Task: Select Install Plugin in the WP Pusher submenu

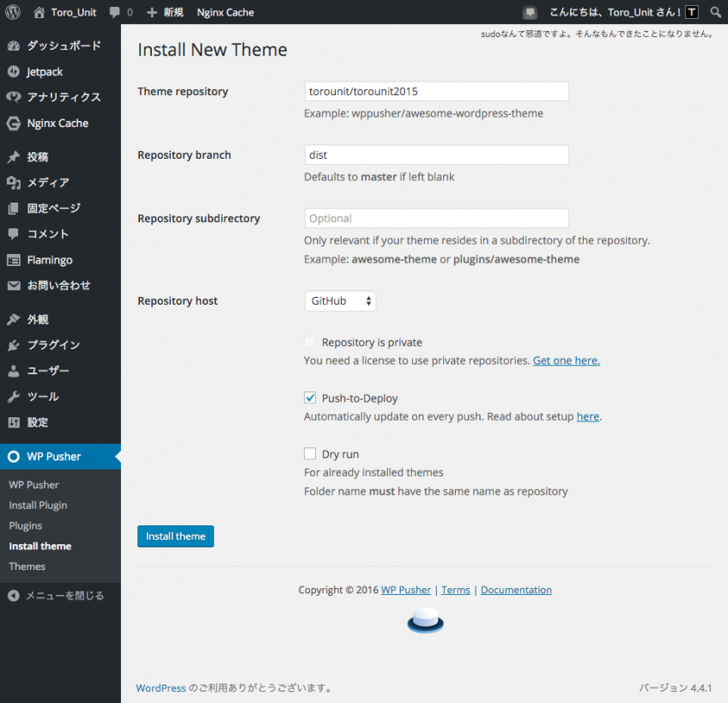Action: click(39, 505)
